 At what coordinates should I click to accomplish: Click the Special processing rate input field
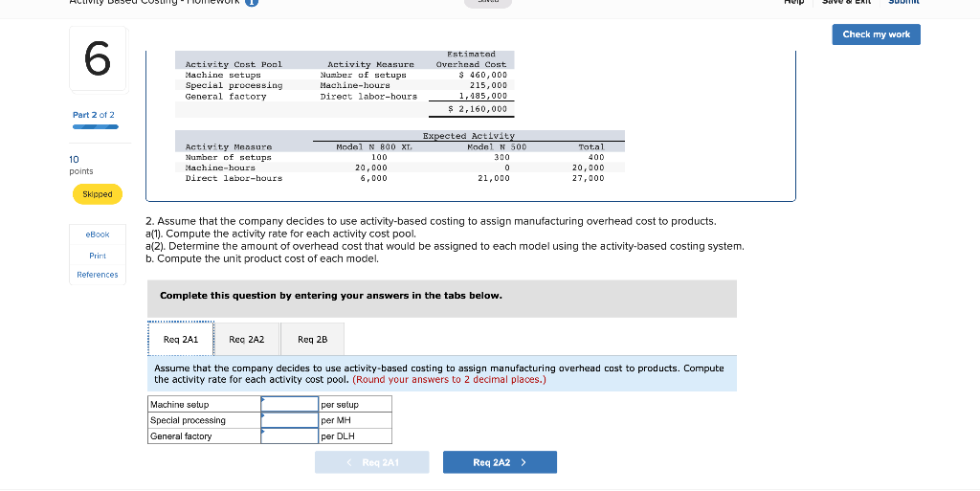(x=290, y=420)
